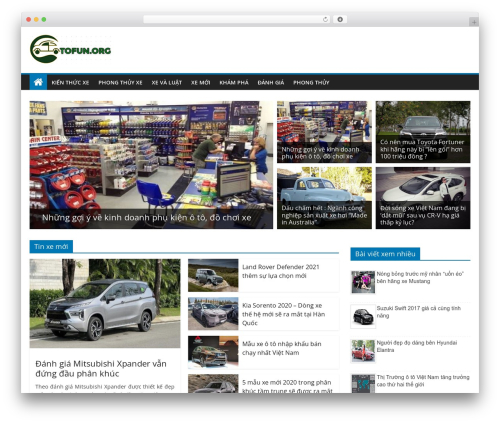The width and height of the screenshot is (500, 423).
Task: Click the home icon in navigation bar
Action: (x=38, y=82)
